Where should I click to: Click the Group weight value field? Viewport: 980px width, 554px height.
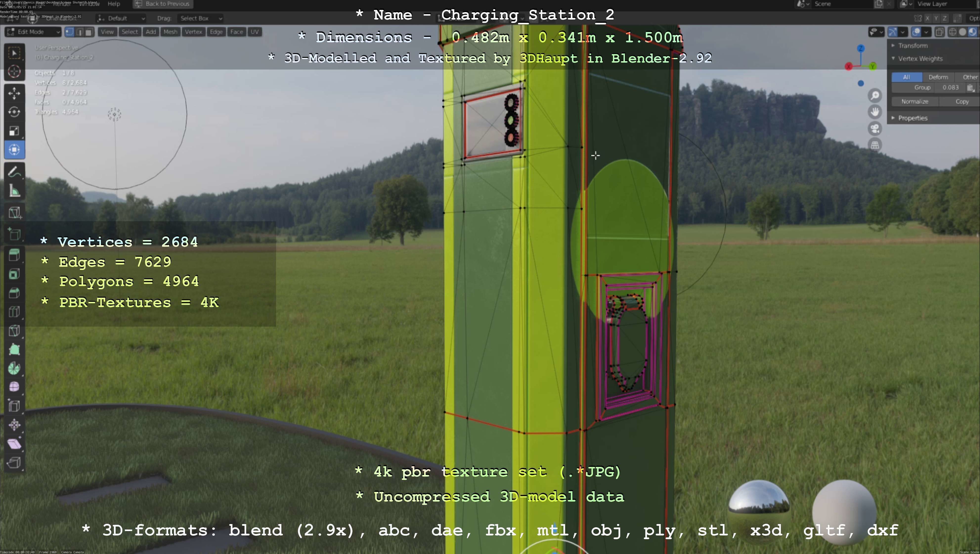coord(950,88)
